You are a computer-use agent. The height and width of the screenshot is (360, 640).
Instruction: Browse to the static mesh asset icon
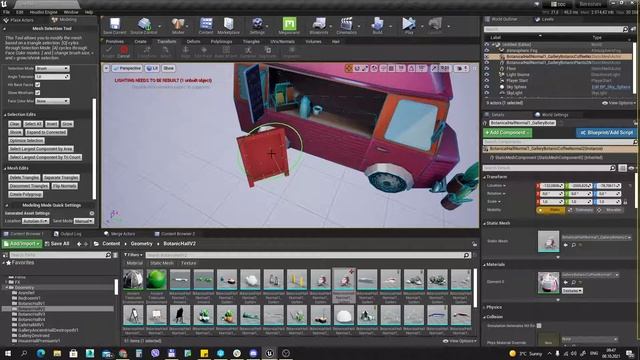573,245
